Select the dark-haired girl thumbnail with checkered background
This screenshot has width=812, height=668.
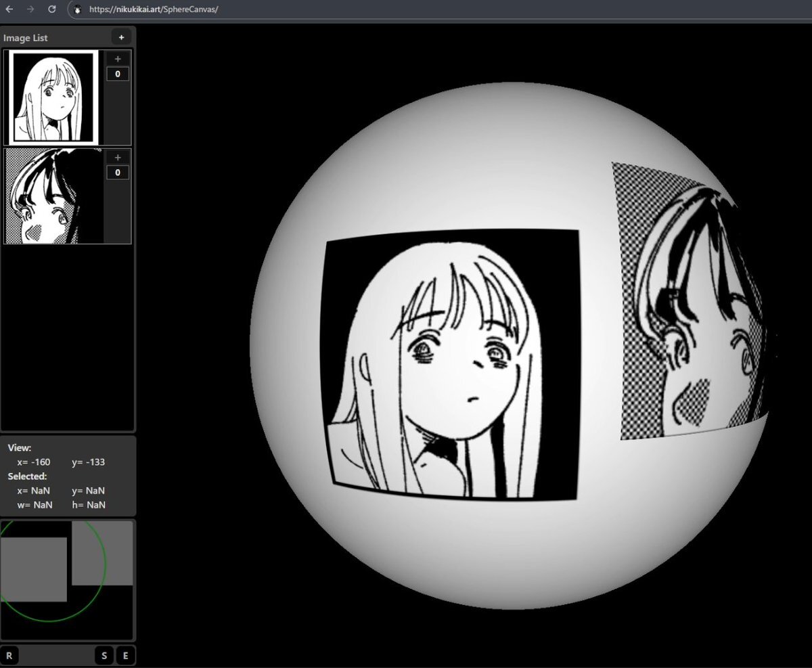[54, 196]
